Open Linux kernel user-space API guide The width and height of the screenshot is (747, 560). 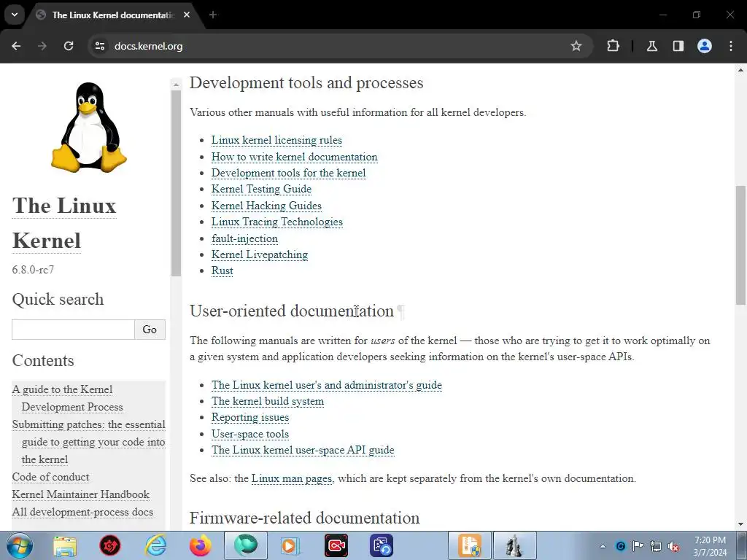click(303, 450)
